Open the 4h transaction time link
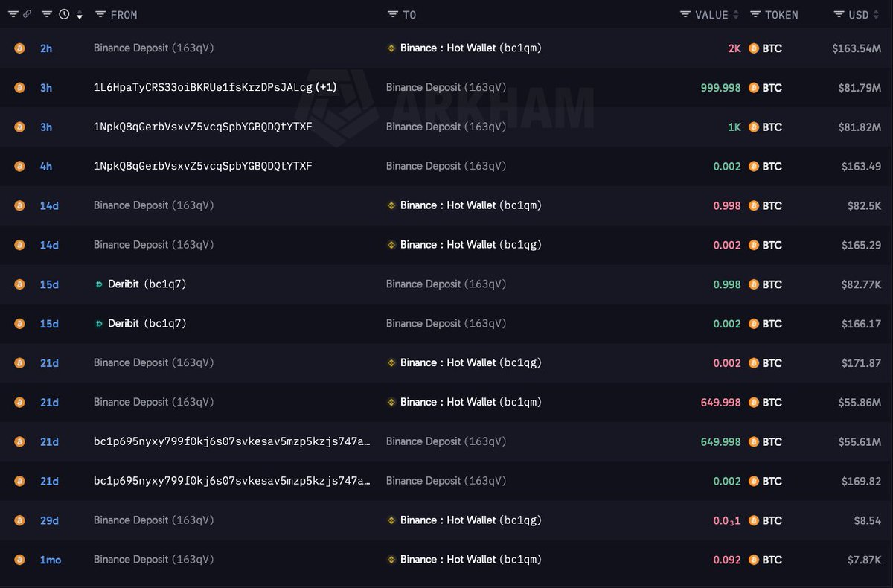Screen dimensions: 893x588 [x=46, y=166]
